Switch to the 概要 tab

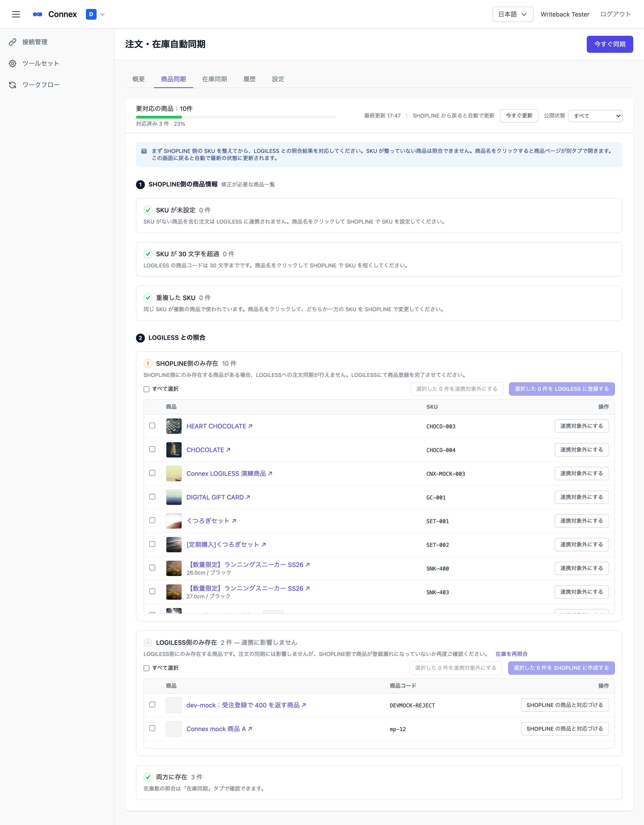[x=139, y=79]
